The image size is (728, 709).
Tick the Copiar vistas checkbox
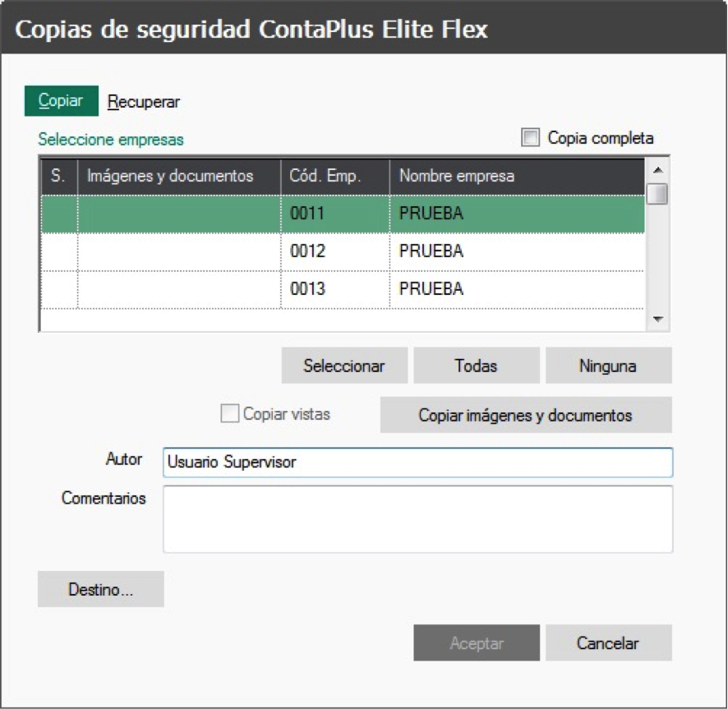click(x=230, y=413)
